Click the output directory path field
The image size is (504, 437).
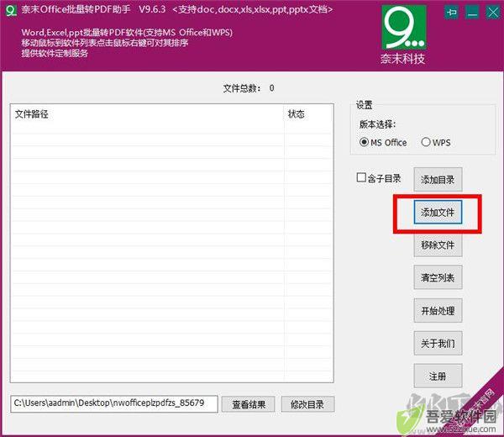[x=114, y=404]
